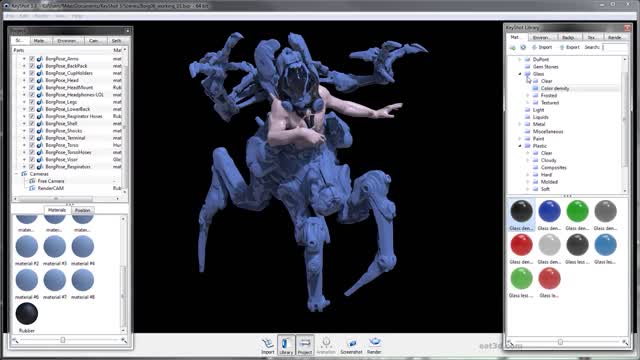Viewport: 640px width, 360px height.
Task: Open the Animation tool in bottom toolbar
Action: pos(326,346)
